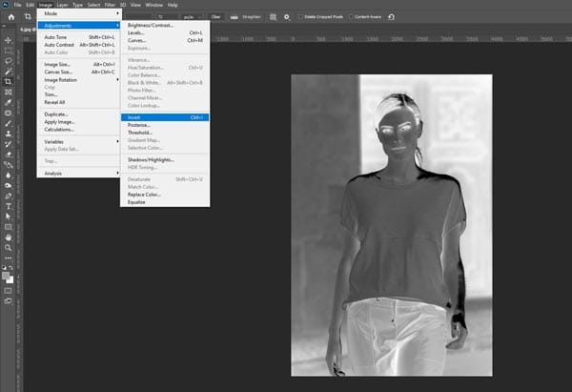Image resolution: width=572 pixels, height=392 pixels.
Task: Open the resolution units dropdown
Action: coord(193,17)
